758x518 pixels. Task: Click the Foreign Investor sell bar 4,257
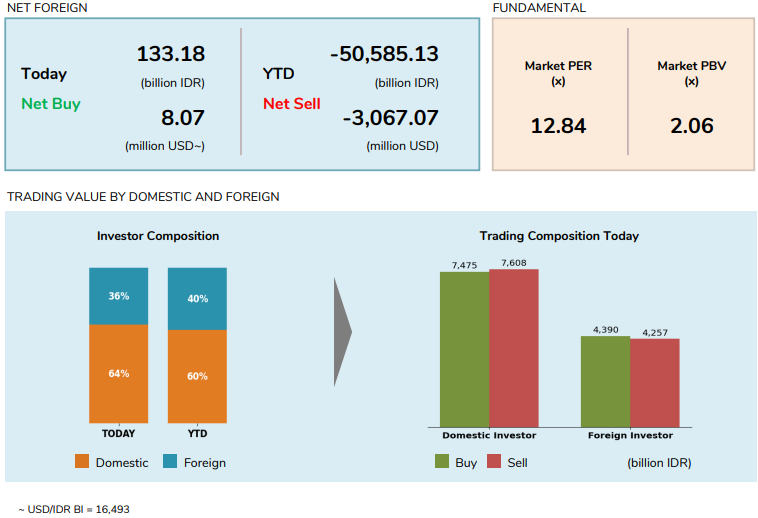pos(655,383)
